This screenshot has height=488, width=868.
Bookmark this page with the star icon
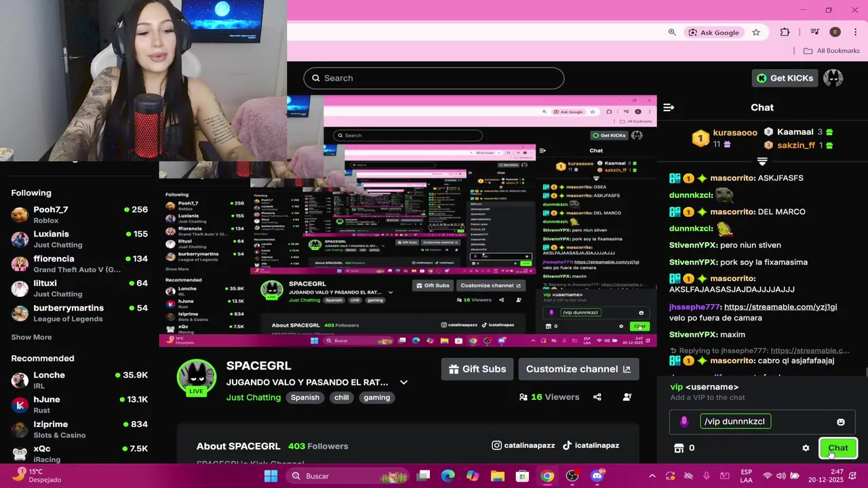pyautogui.click(x=756, y=32)
